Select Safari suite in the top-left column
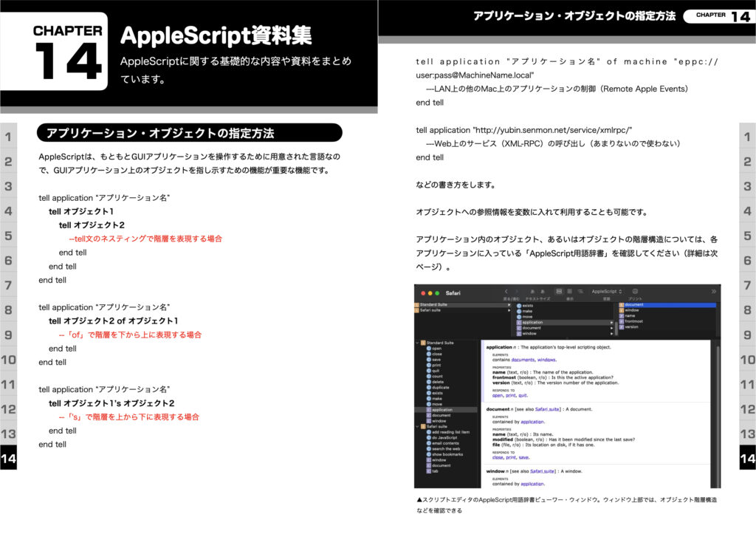This screenshot has width=756, height=534. pyautogui.click(x=429, y=310)
